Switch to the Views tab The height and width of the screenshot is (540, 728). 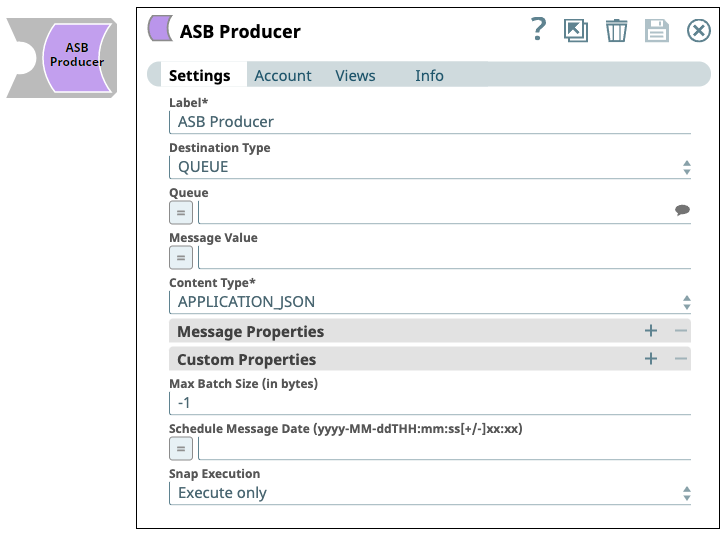[x=355, y=76]
